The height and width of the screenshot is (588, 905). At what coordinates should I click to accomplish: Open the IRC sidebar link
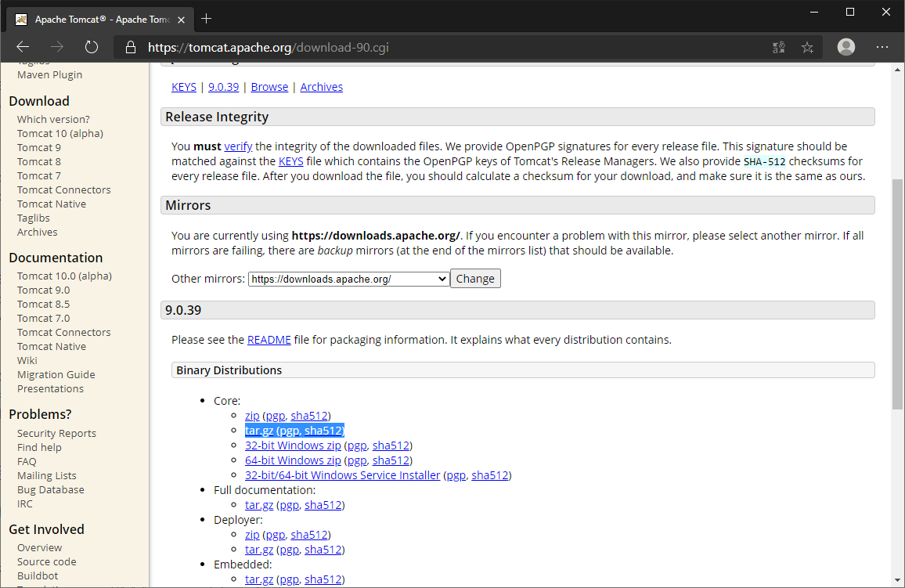coord(25,503)
